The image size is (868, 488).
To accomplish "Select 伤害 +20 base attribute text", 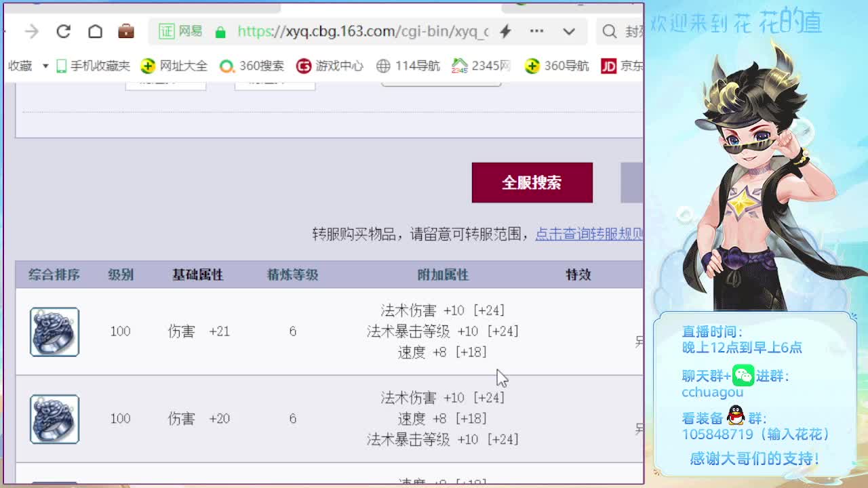I will (x=199, y=419).
